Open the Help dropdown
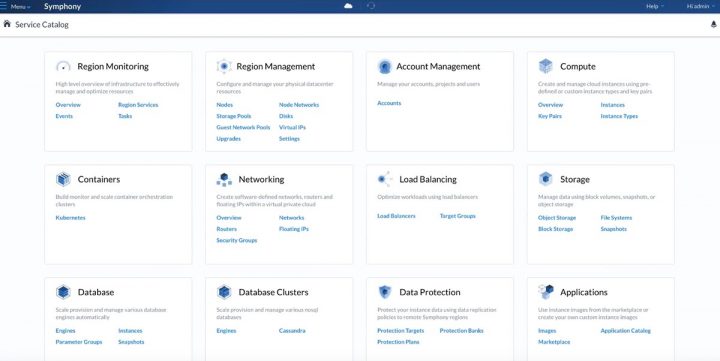This screenshot has width=720, height=361. click(655, 6)
